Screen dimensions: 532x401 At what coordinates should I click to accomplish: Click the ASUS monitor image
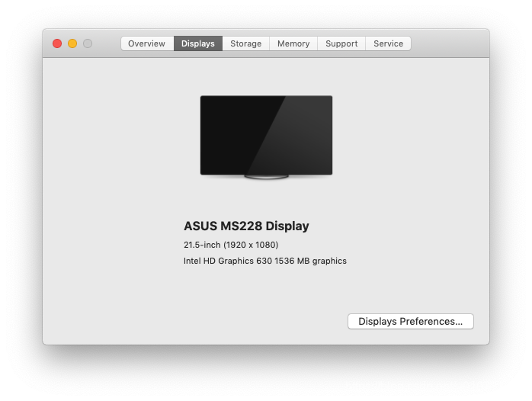pyautogui.click(x=266, y=137)
